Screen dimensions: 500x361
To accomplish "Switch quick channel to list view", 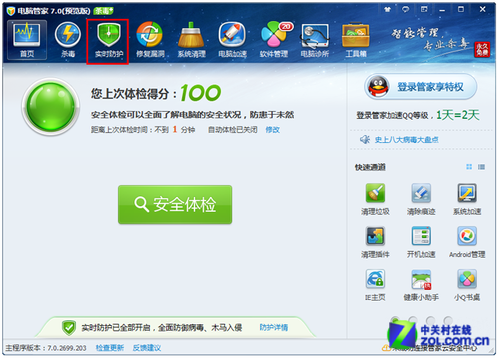I will (x=481, y=167).
